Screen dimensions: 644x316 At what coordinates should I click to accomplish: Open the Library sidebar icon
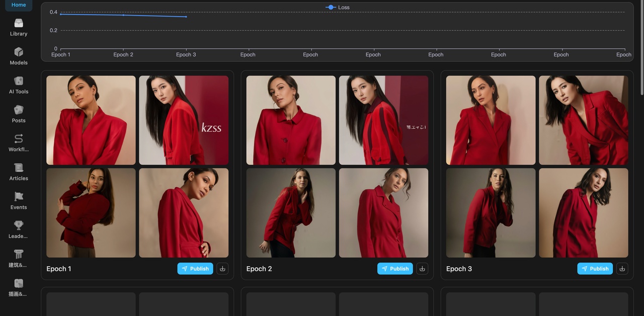point(19,24)
